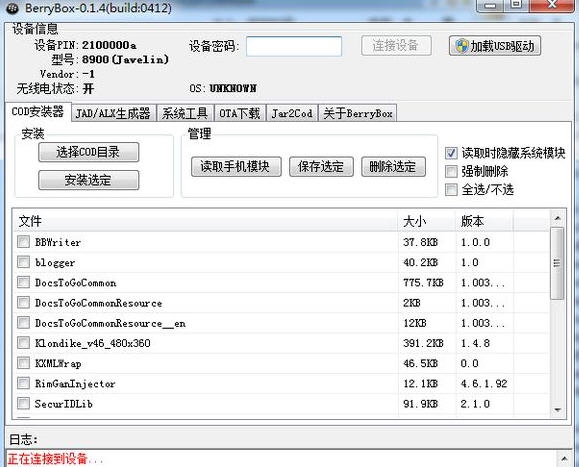
Task: Click the BerryBox app icon in title bar
Action: tap(12, 8)
